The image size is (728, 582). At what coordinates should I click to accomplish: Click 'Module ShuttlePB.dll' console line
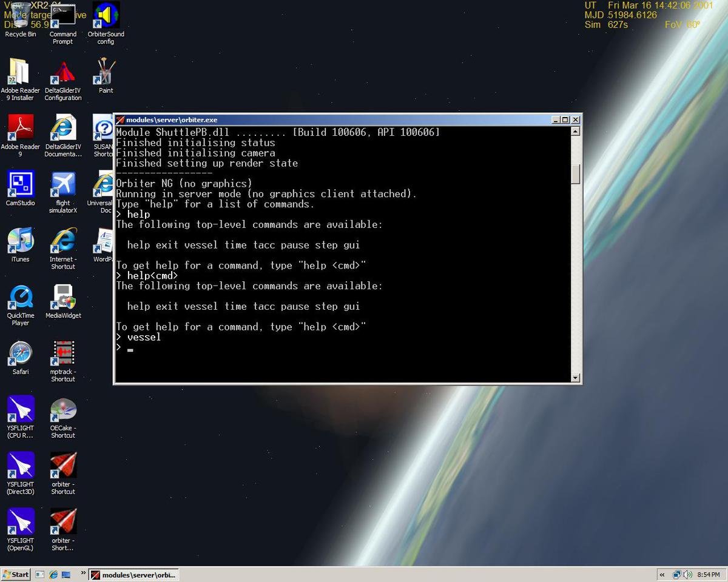(278, 132)
